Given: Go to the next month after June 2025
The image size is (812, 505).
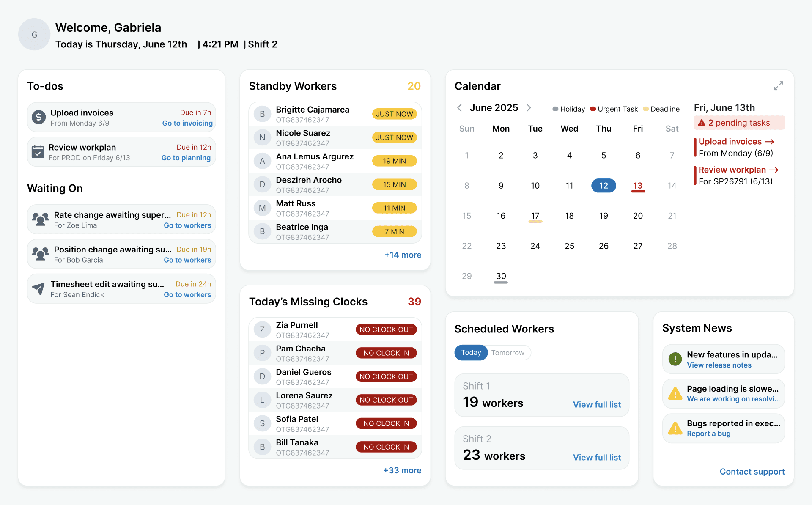Looking at the screenshot, I should point(529,108).
